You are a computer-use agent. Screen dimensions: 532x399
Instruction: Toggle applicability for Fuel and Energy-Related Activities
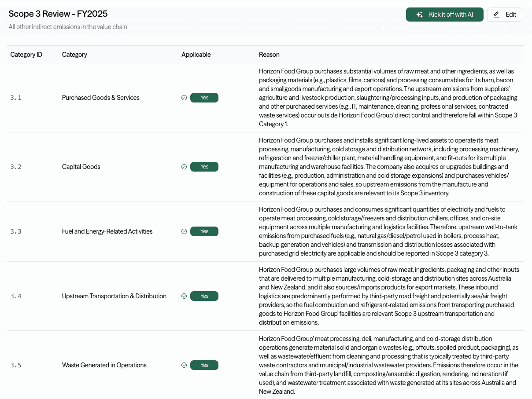(x=204, y=231)
